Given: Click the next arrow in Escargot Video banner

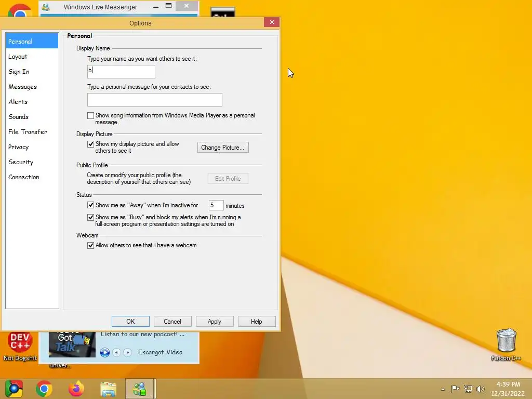Looking at the screenshot, I should pos(128,353).
